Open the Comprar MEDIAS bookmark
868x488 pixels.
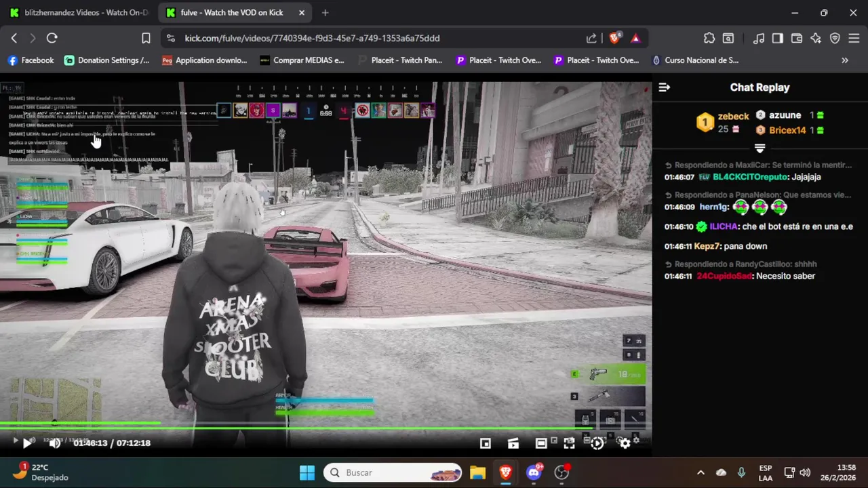(302, 60)
